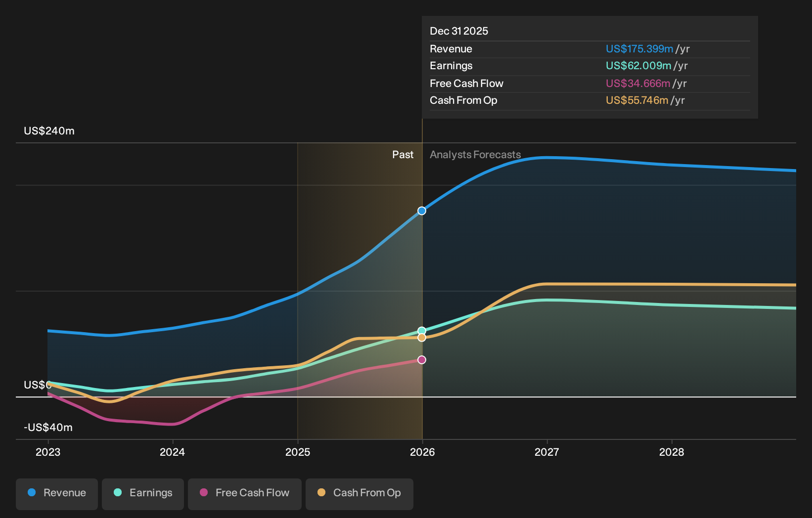Click the blue Revenue legend dot
Screen dimensions: 812x518
(32, 492)
